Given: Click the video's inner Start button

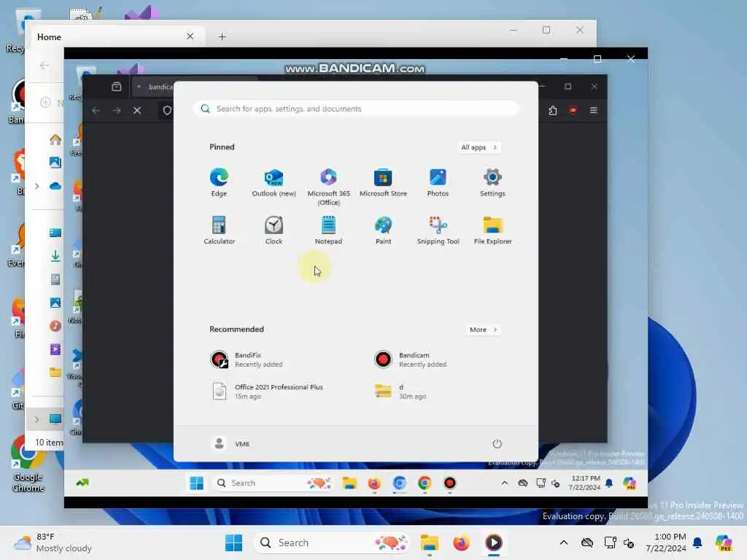Looking at the screenshot, I should tap(196, 483).
